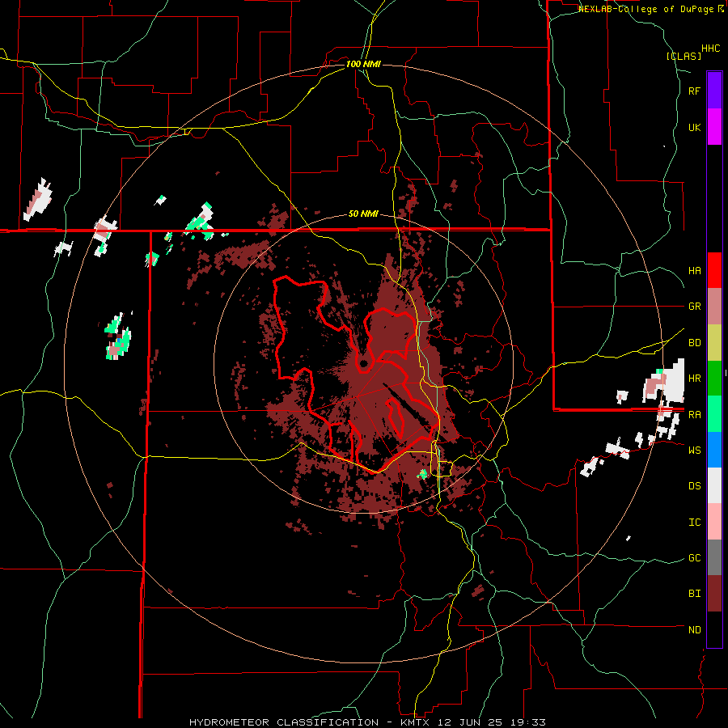Pick the dark green HR legend swatch
This screenshot has width=728, height=728.
714,378
